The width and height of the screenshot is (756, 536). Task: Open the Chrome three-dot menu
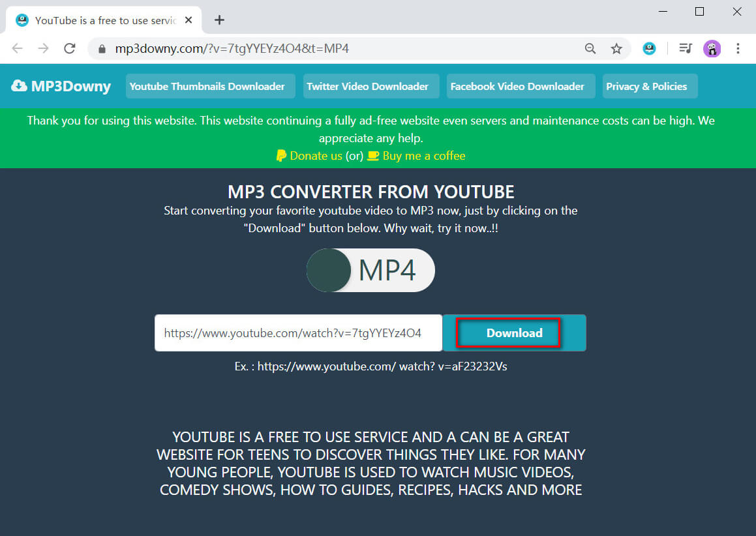[738, 48]
